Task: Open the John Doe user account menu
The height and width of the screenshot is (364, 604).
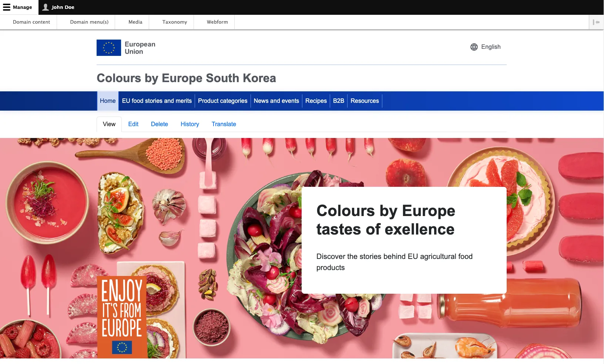Action: pyautogui.click(x=58, y=7)
